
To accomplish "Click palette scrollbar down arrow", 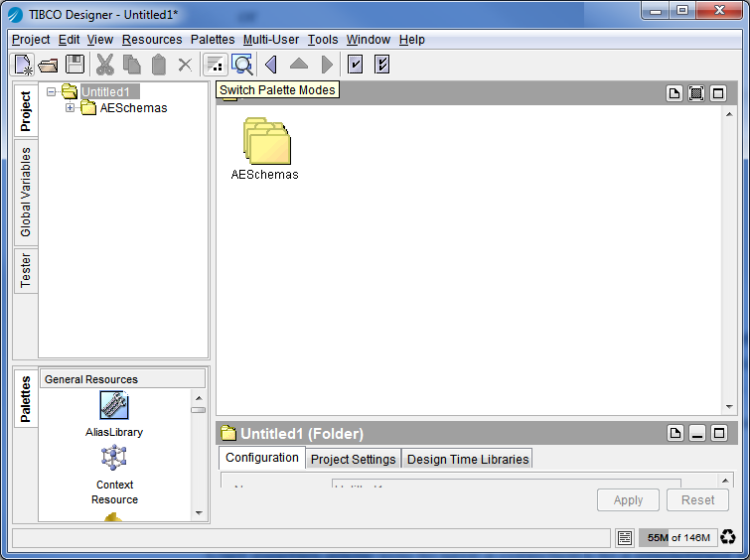I will coord(199,513).
